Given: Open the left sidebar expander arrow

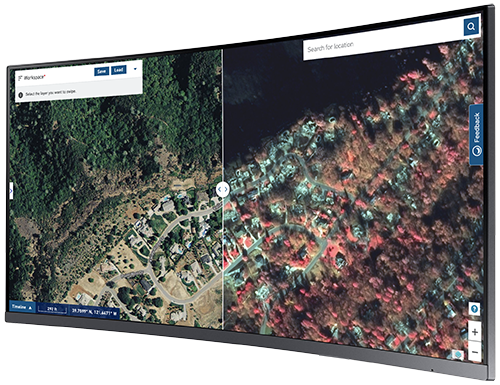Looking at the screenshot, I should click(x=11, y=191).
